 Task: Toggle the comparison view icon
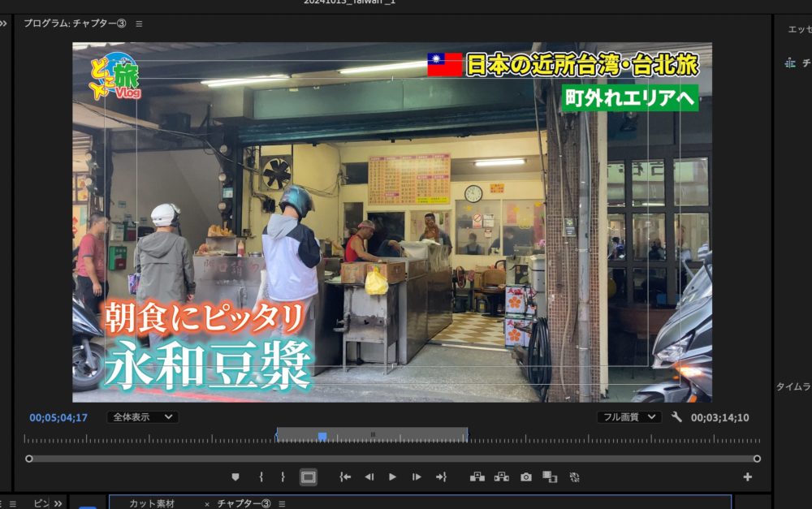[550, 477]
